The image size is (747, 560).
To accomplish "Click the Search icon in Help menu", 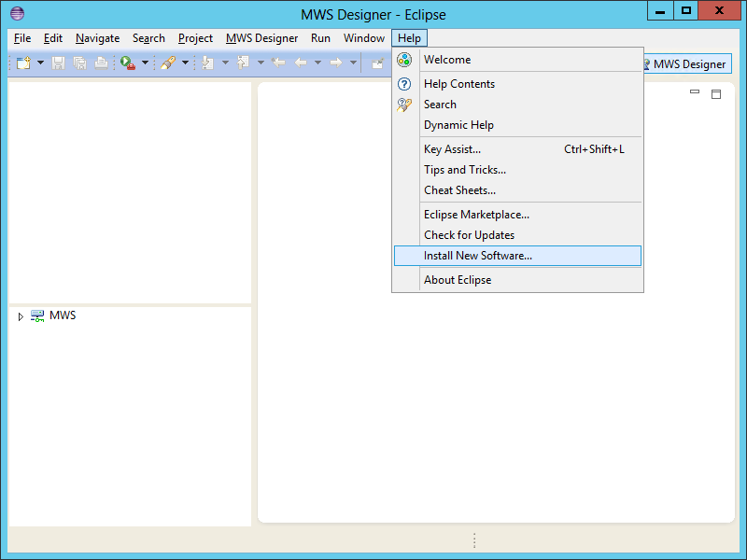I will click(404, 105).
